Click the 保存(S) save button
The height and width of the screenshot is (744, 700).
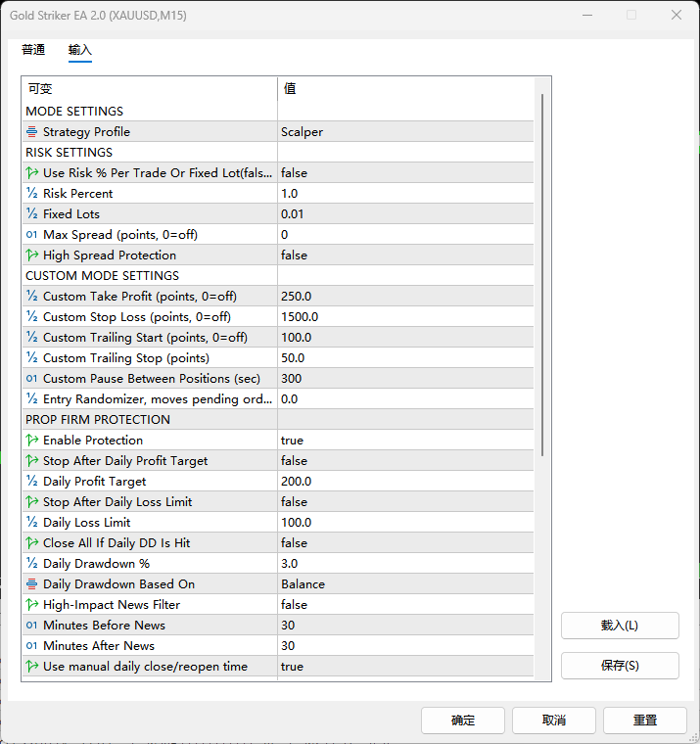[x=620, y=666]
